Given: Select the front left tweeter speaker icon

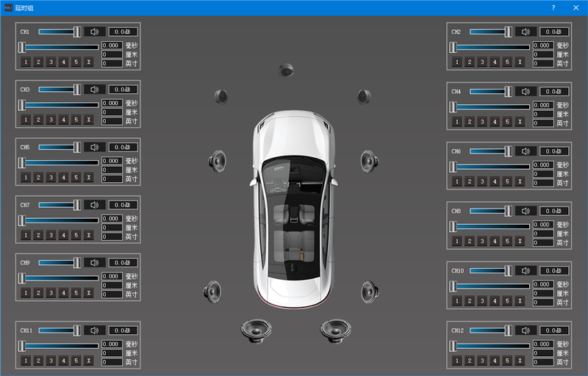Looking at the screenshot, I should 221,97.
